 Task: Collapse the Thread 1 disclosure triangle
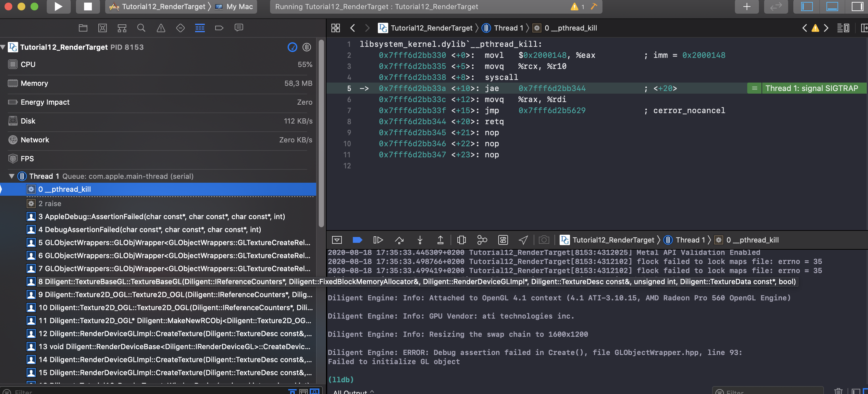tap(12, 176)
